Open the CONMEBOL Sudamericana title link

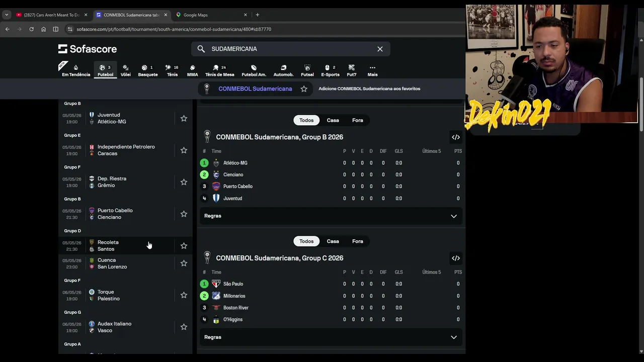(255, 88)
